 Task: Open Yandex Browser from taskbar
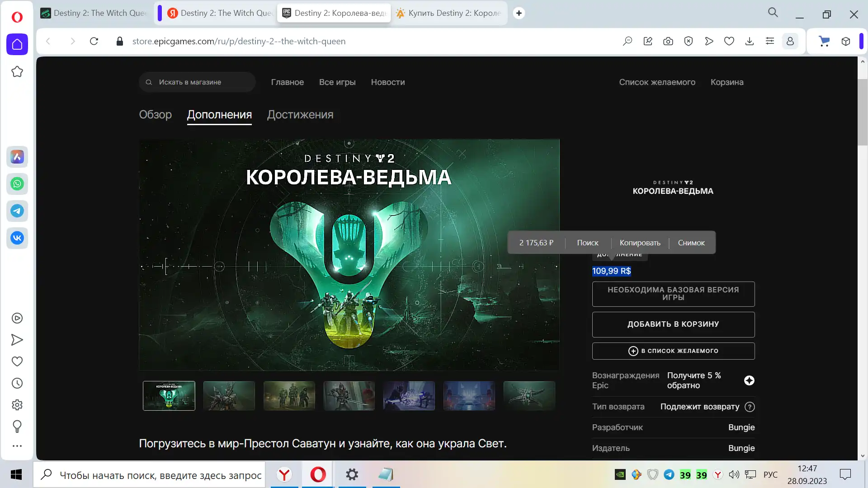click(x=284, y=474)
